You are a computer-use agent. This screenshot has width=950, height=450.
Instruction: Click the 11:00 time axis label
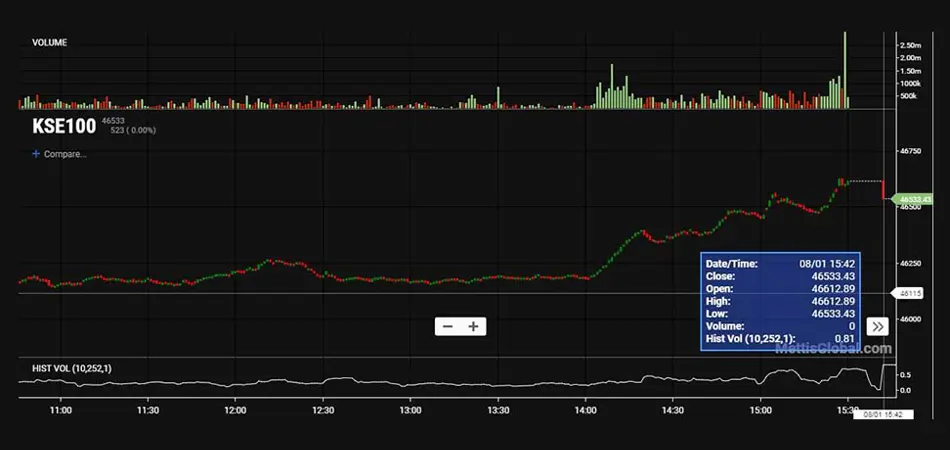pos(61,410)
